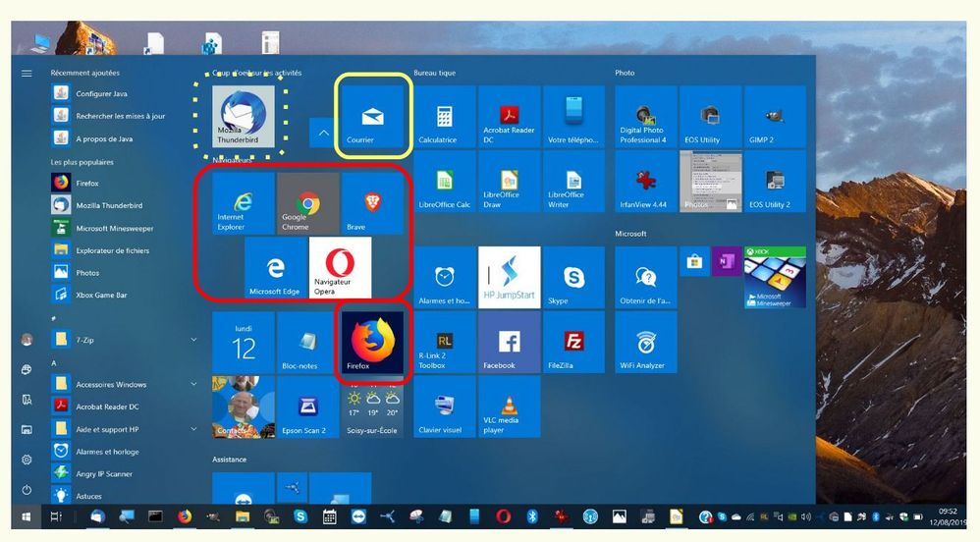This screenshot has height=542, width=980.
Task: Click the taskbar clock showing 09:52
Action: (x=948, y=516)
